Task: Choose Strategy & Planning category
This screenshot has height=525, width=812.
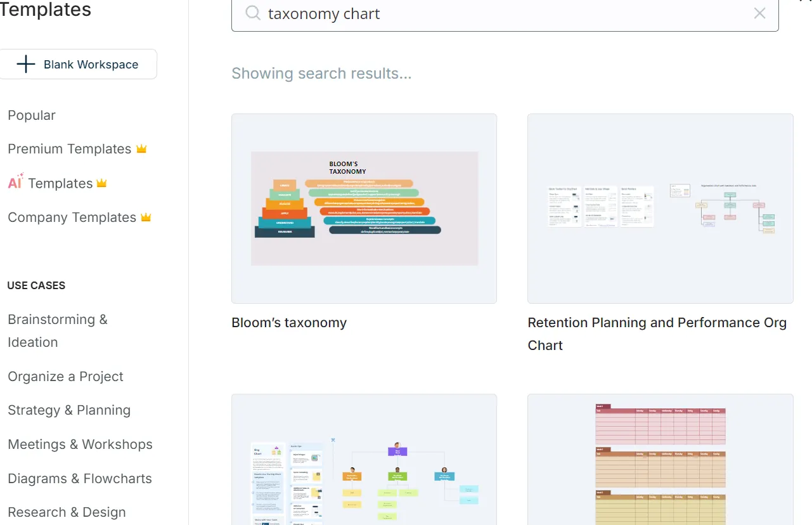Action: (x=69, y=410)
